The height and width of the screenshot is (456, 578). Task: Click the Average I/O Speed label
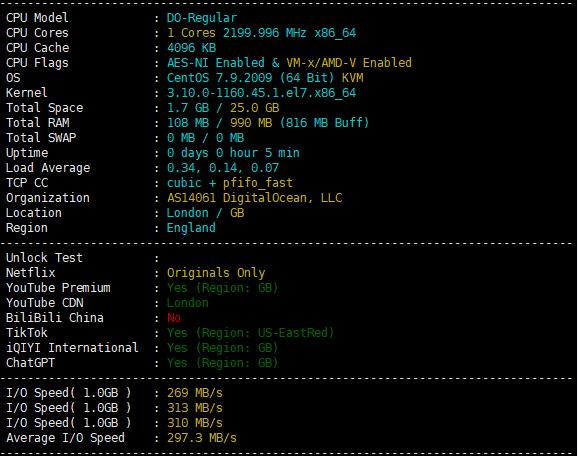(x=65, y=438)
